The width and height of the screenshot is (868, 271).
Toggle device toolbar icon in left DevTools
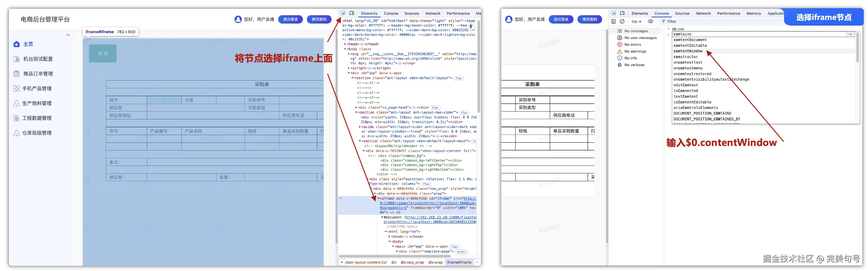(x=352, y=13)
